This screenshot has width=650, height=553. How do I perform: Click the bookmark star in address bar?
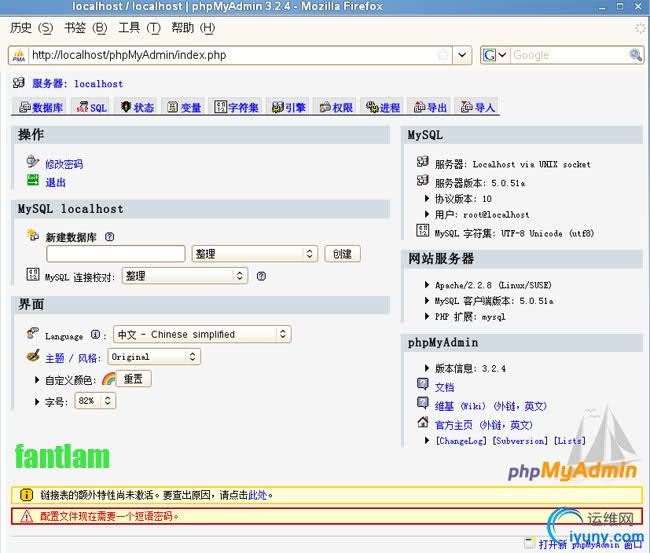[x=443, y=55]
